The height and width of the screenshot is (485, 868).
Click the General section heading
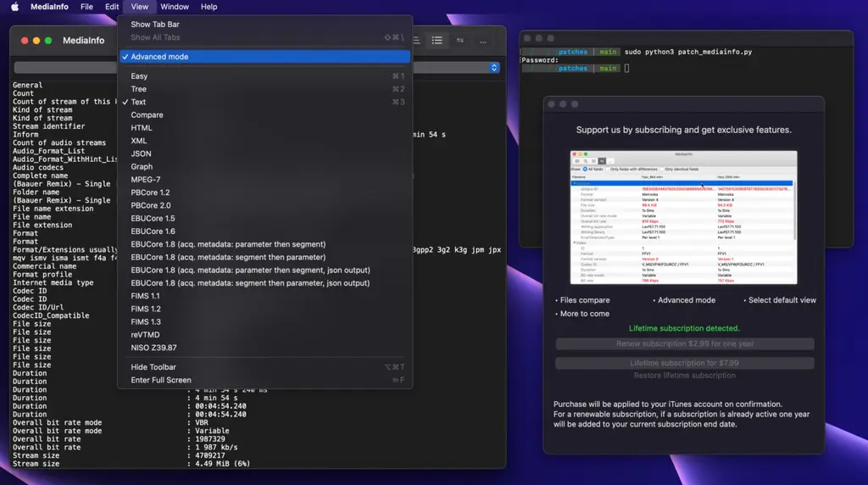point(27,85)
